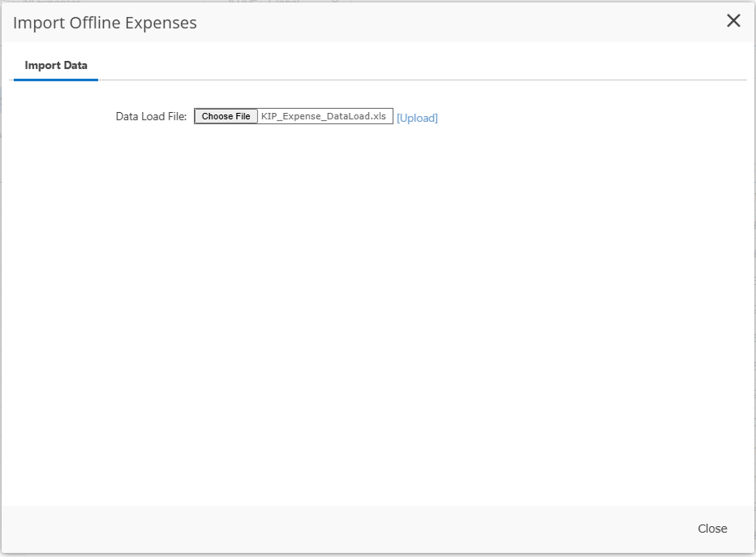
Task: Switch to the Import Data tab
Action: (56, 65)
